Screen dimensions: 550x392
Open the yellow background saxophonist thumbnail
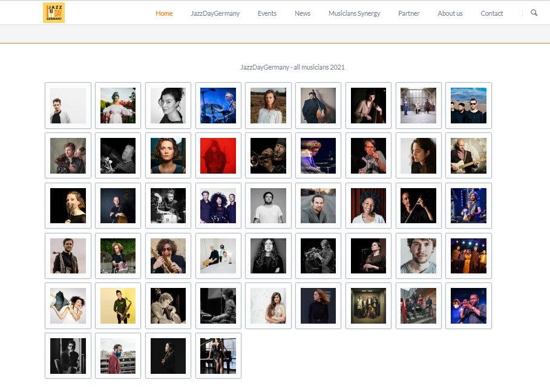[118, 305]
